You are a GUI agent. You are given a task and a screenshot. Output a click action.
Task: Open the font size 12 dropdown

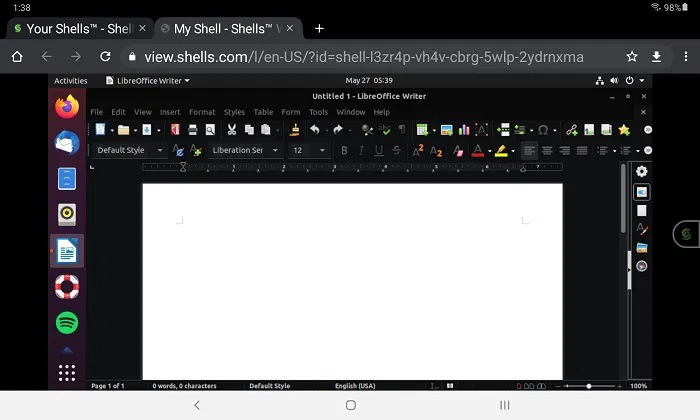click(x=322, y=151)
